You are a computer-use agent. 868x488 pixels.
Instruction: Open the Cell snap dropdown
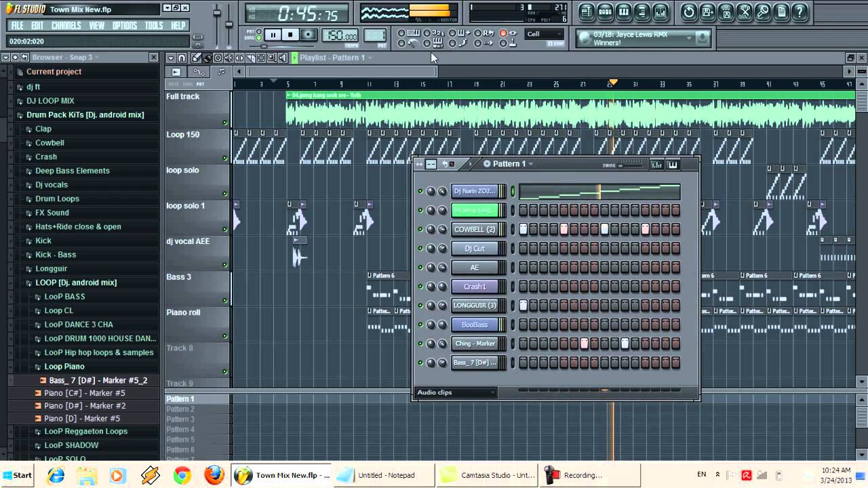(x=545, y=34)
